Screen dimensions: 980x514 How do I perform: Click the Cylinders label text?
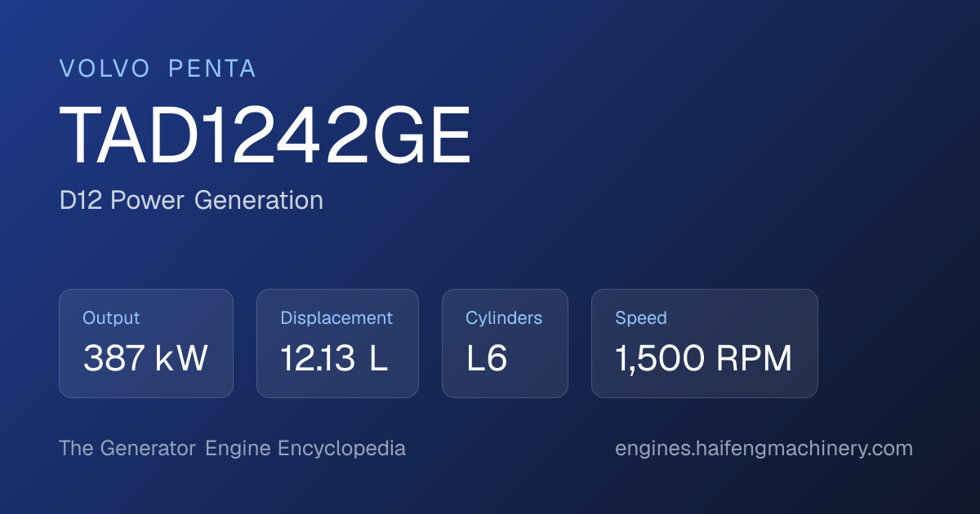point(504,318)
